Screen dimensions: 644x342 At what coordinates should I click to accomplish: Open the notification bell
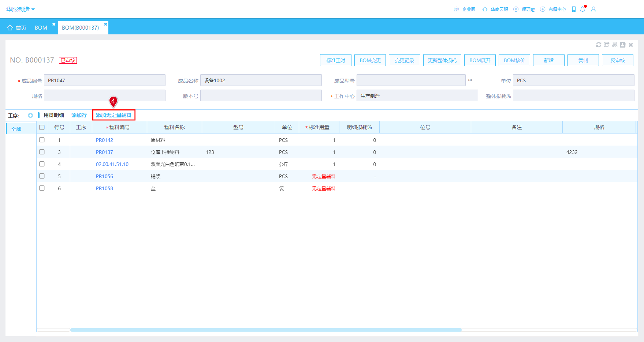(582, 9)
